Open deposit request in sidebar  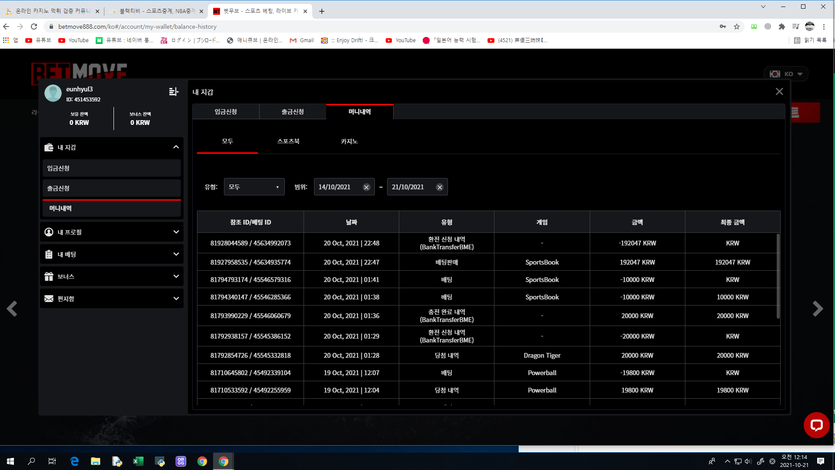(x=112, y=168)
